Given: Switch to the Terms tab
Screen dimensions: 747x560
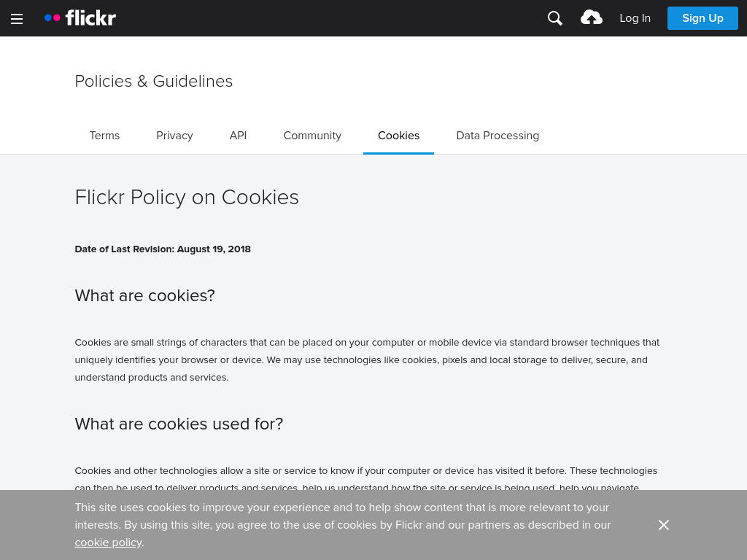Looking at the screenshot, I should pos(104,136).
